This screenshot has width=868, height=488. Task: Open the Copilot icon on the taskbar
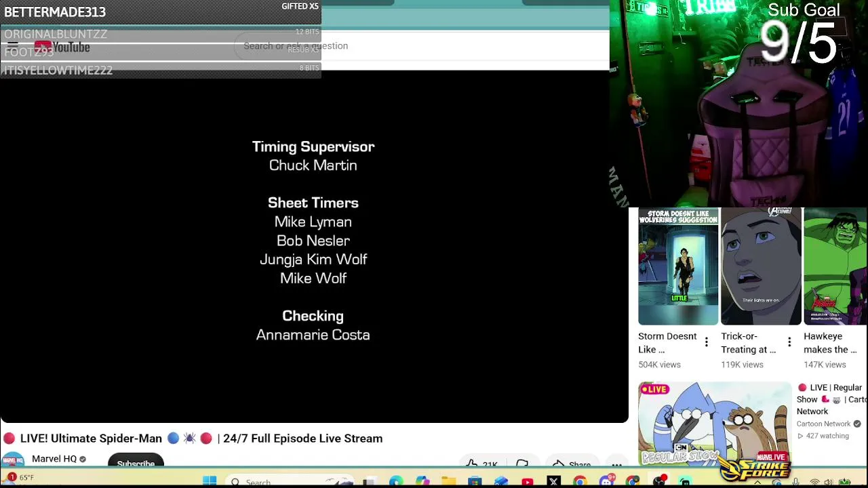pos(422,482)
